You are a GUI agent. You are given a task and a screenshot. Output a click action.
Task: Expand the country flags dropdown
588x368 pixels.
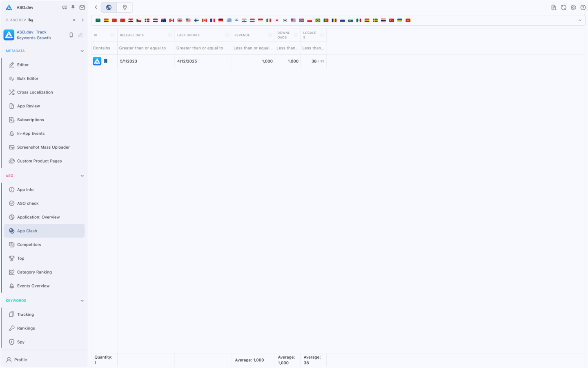pos(580,20)
